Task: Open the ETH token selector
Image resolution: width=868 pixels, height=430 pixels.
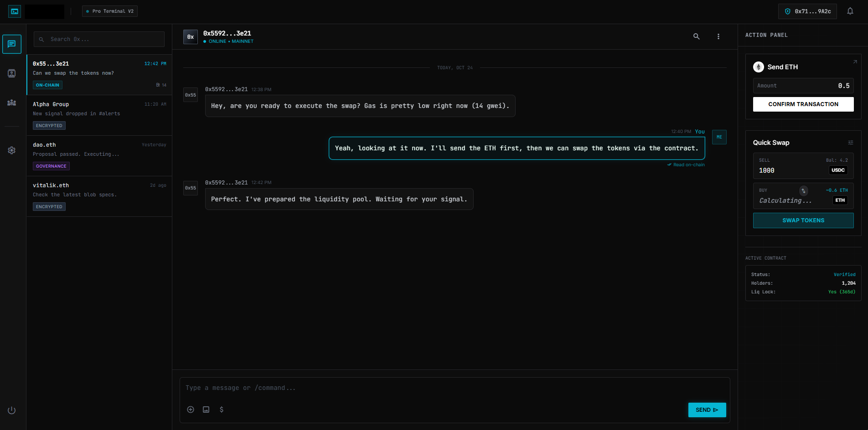Action: tap(840, 200)
